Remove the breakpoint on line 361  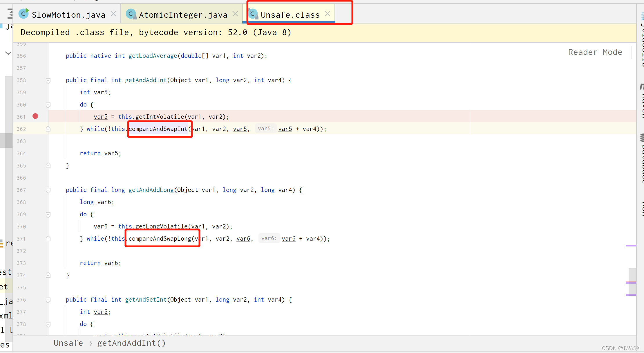coord(35,116)
